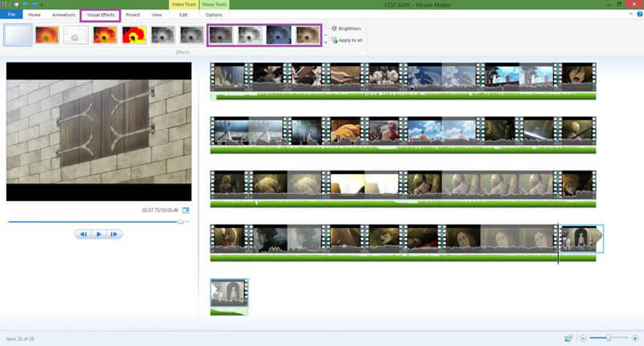Viewport: 644px width, 346px height.
Task: Click the Item 28 of 28 status text
Action: coord(19,339)
